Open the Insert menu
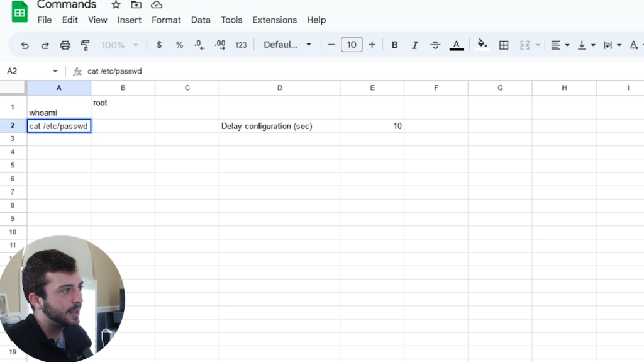 [x=129, y=20]
